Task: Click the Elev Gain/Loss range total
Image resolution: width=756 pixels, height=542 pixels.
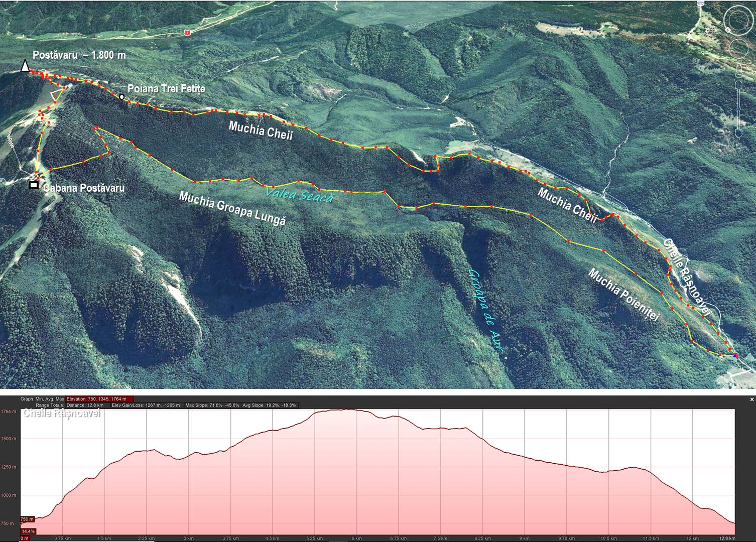Action: 145,405
